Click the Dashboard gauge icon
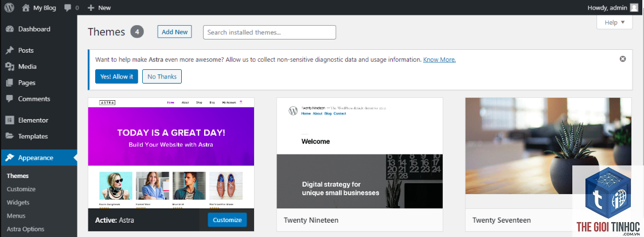The width and height of the screenshot is (644, 237). click(10, 29)
